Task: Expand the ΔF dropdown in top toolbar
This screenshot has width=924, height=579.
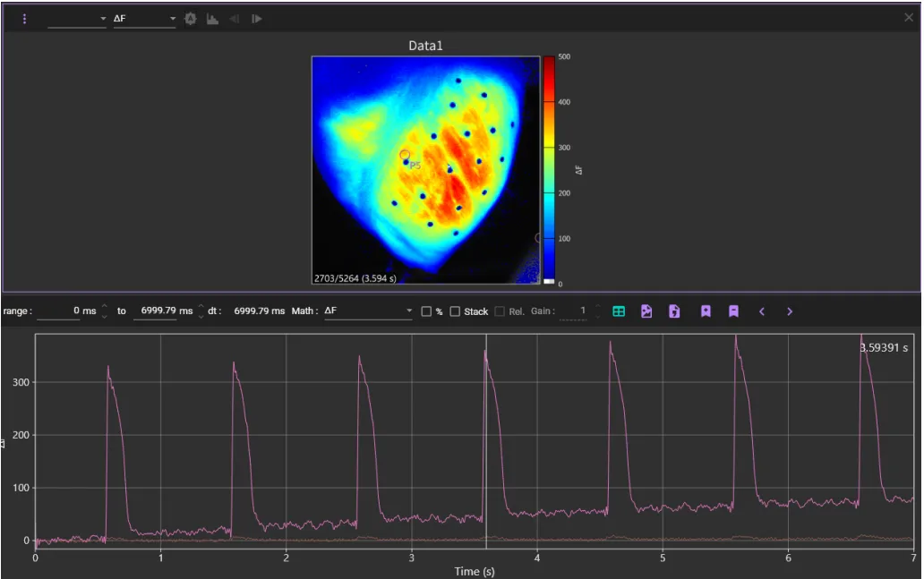Action: pos(144,19)
